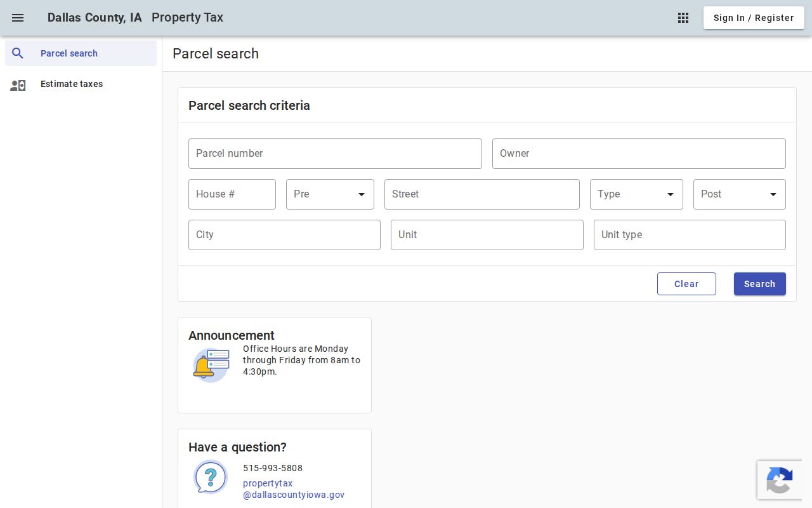Click the Estimate taxes sidebar icon
Viewport: 812px width, 508px height.
coord(18,84)
